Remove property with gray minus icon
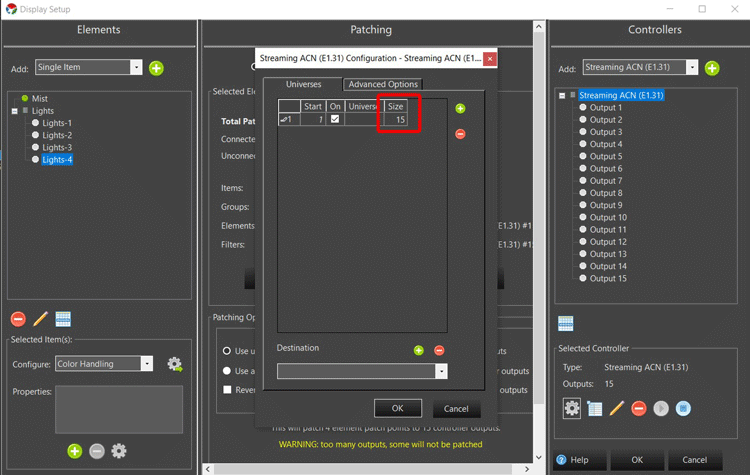The image size is (750, 475). [97, 451]
